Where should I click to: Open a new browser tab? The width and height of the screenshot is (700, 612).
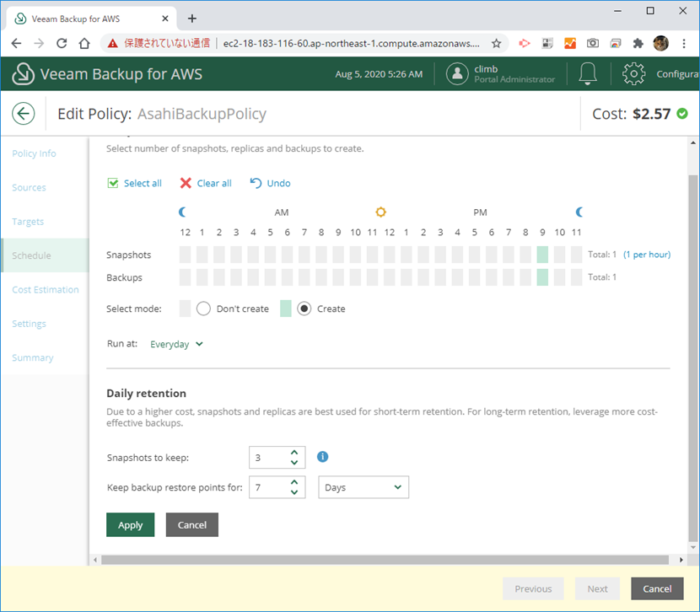pos(192,19)
